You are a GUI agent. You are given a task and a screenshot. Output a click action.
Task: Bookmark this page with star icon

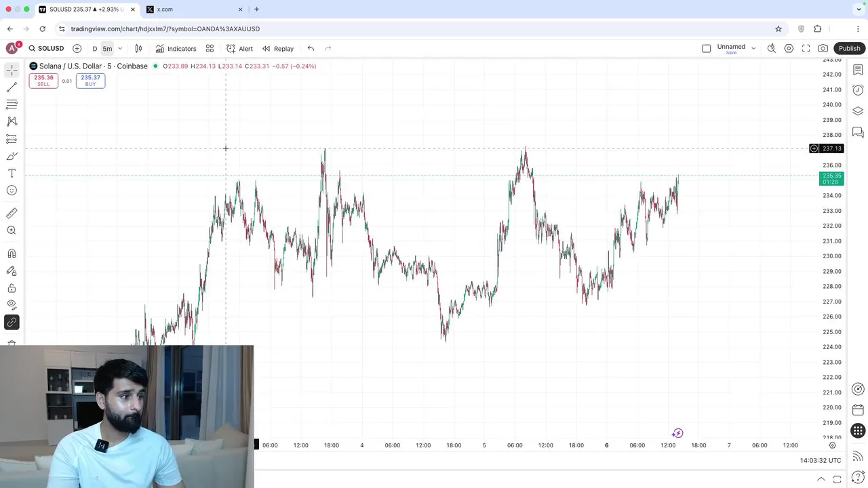[x=778, y=29]
